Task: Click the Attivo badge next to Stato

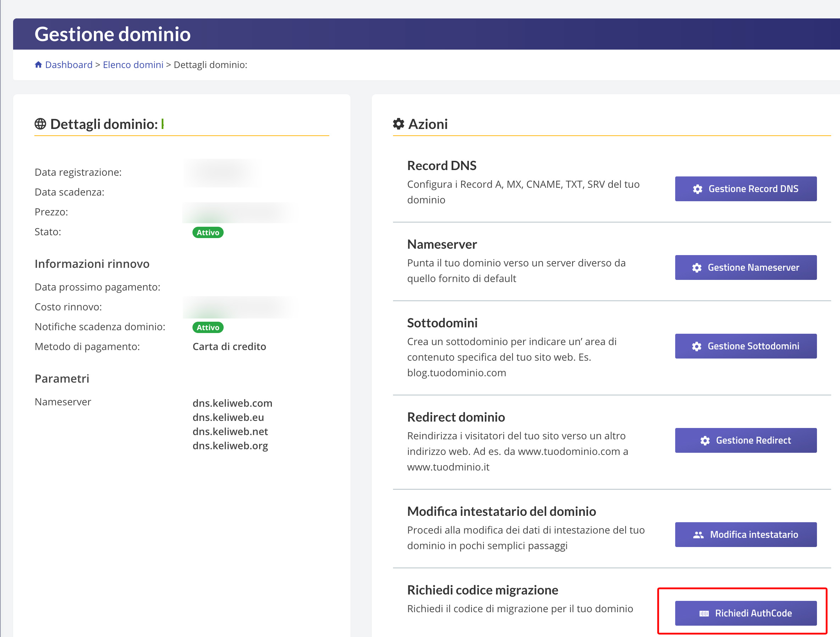Action: point(208,232)
